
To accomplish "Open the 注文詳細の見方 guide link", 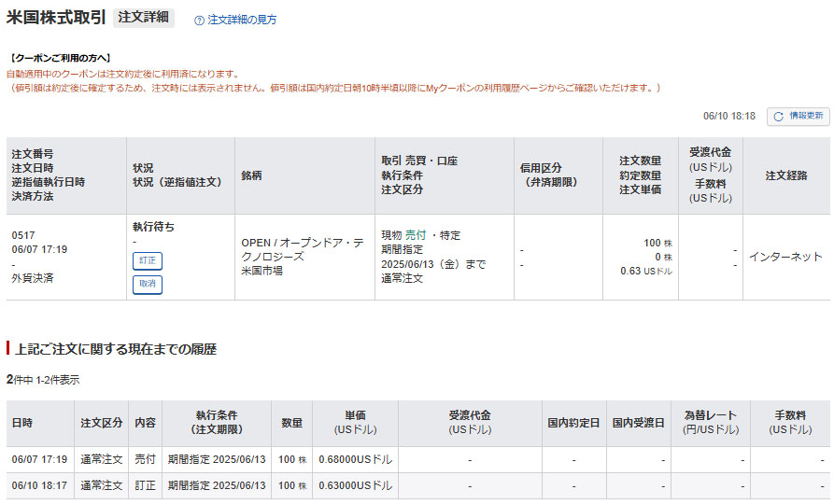I will click(x=242, y=20).
